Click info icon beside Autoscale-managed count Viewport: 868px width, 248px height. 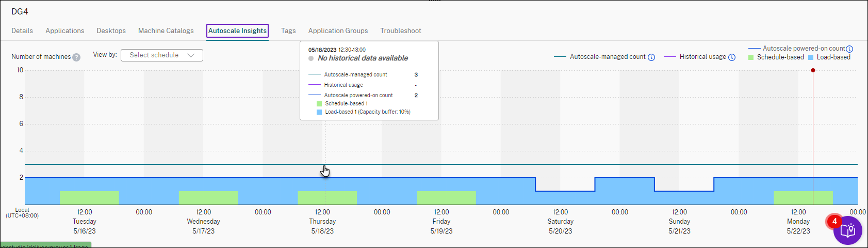[x=651, y=57]
